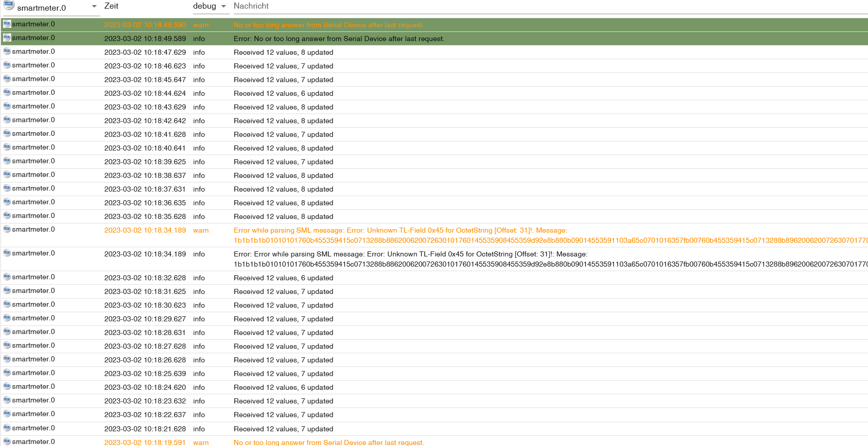Image resolution: width=868 pixels, height=446 pixels.
Task: Click the Zeit column header
Action: [x=111, y=6]
